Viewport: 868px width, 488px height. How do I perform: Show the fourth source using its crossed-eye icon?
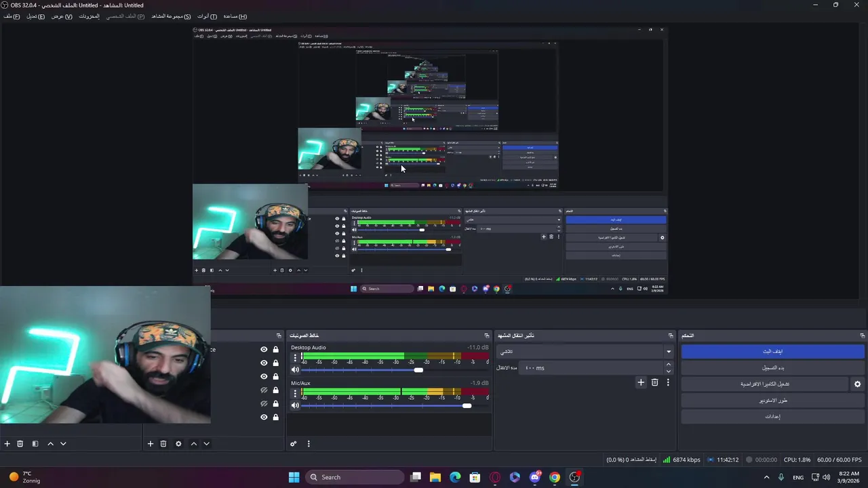coord(264,390)
